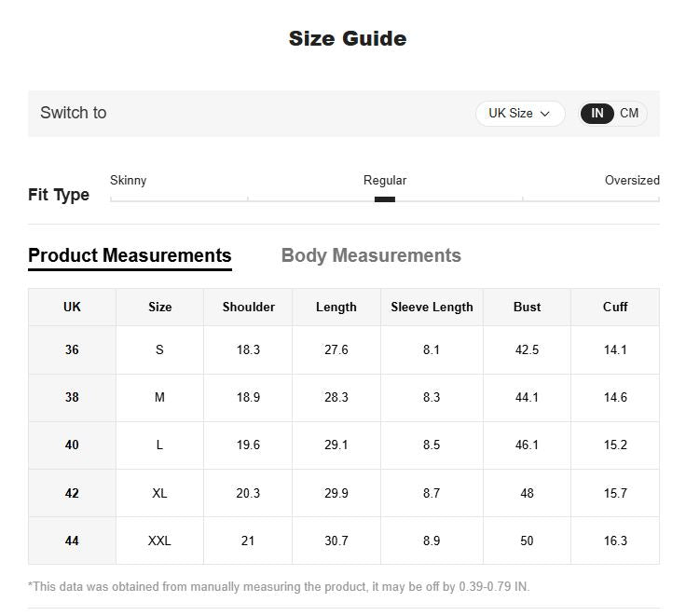Image resolution: width=686 pixels, height=616 pixels.
Task: Click the chevron arrow beside UK Size
Action: (x=544, y=114)
